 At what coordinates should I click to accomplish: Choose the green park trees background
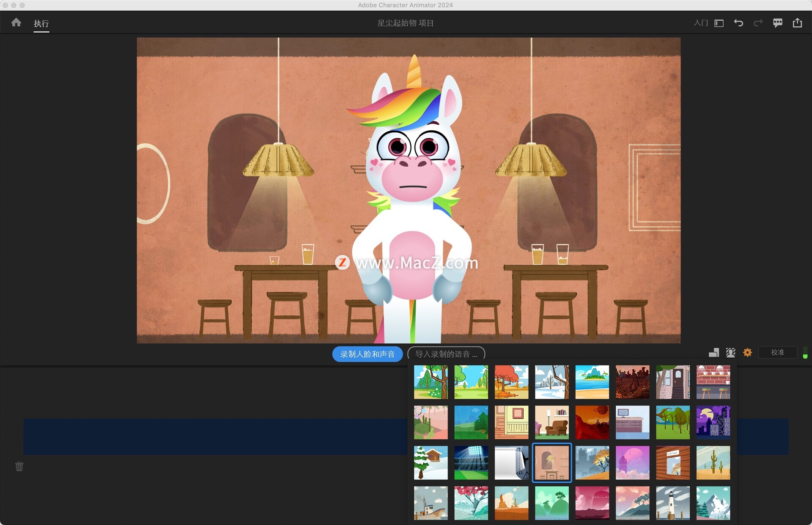673,423
